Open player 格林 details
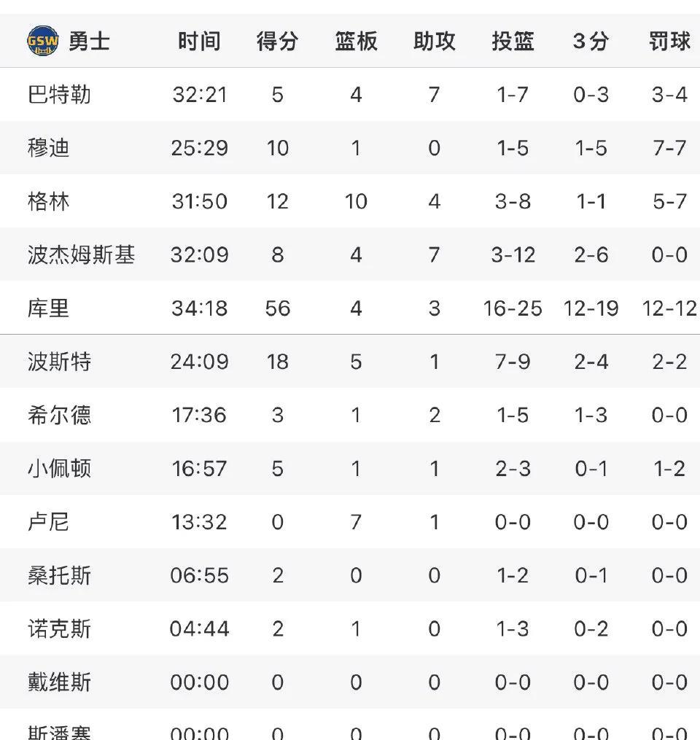The image size is (700, 740). [48, 201]
